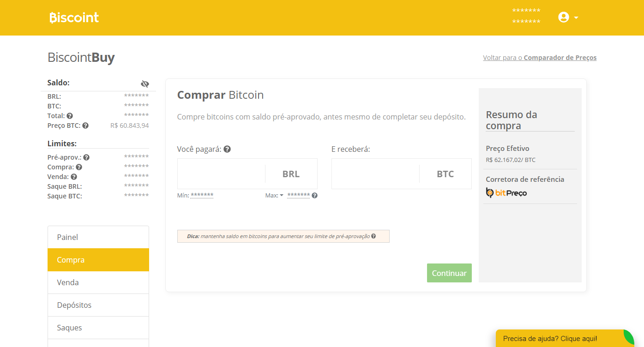The image size is (644, 347).
Task: Click the masked balance text in header
Action: [526, 16]
